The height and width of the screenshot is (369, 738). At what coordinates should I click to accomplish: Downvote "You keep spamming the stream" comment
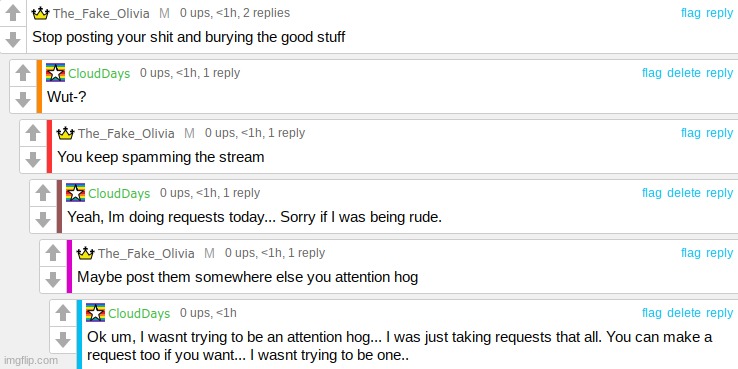coord(32,160)
